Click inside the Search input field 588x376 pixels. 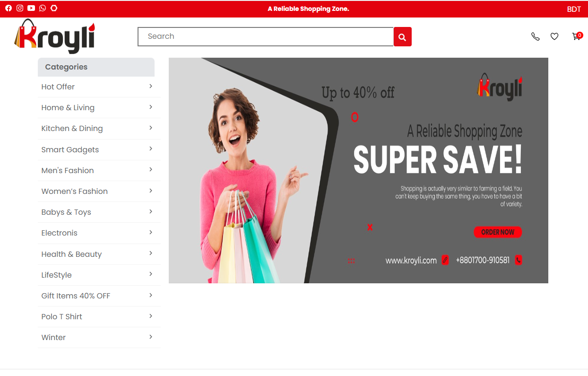coord(265,36)
